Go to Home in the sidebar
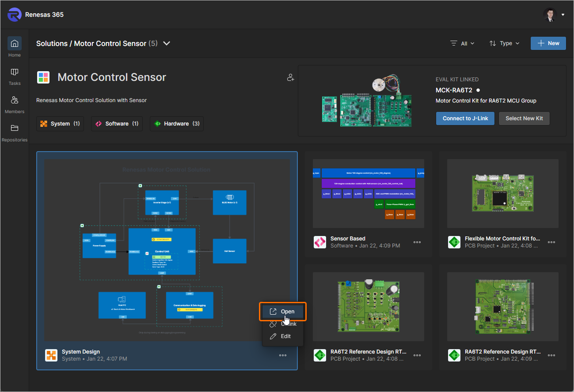The image size is (574, 392). coord(15,47)
